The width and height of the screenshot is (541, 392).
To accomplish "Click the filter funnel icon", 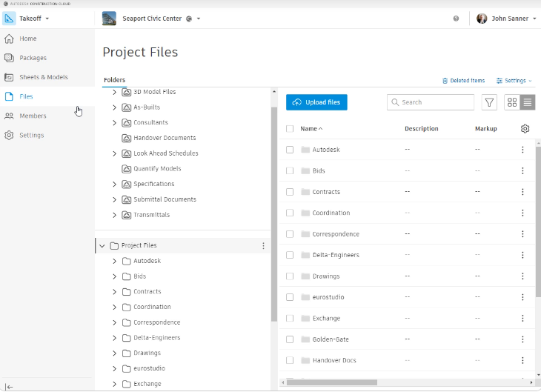I will pos(489,102).
